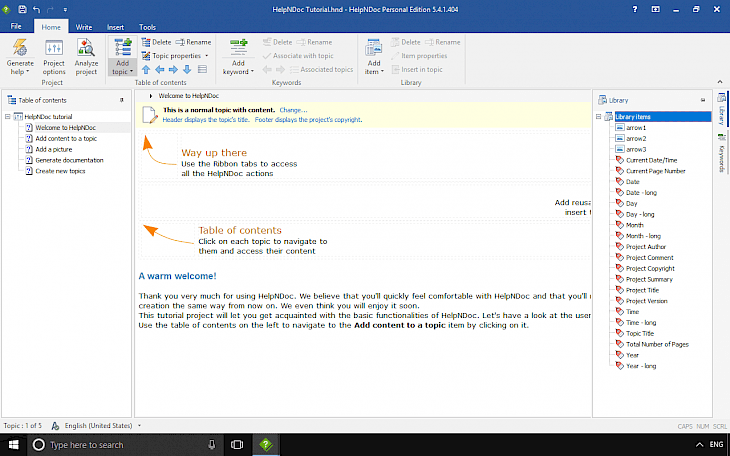
Task: Open Project options
Action: coord(54,56)
